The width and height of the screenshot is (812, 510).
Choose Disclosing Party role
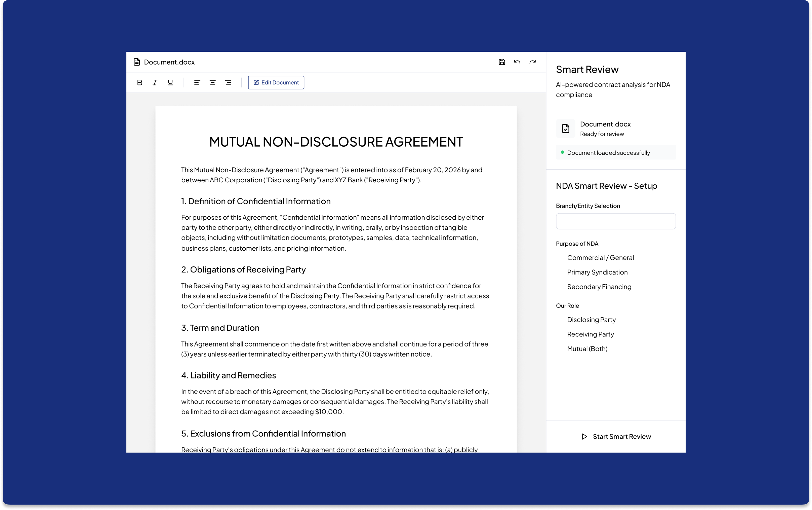591,320
